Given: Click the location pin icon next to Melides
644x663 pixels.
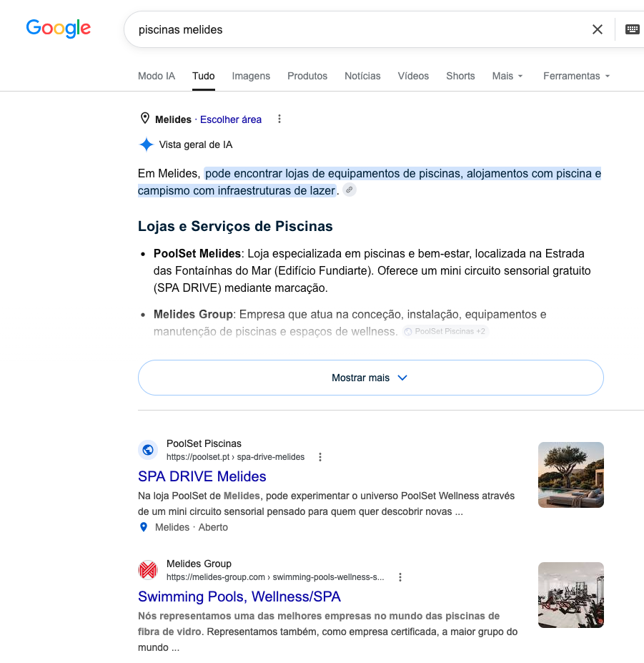Looking at the screenshot, I should point(144,119).
